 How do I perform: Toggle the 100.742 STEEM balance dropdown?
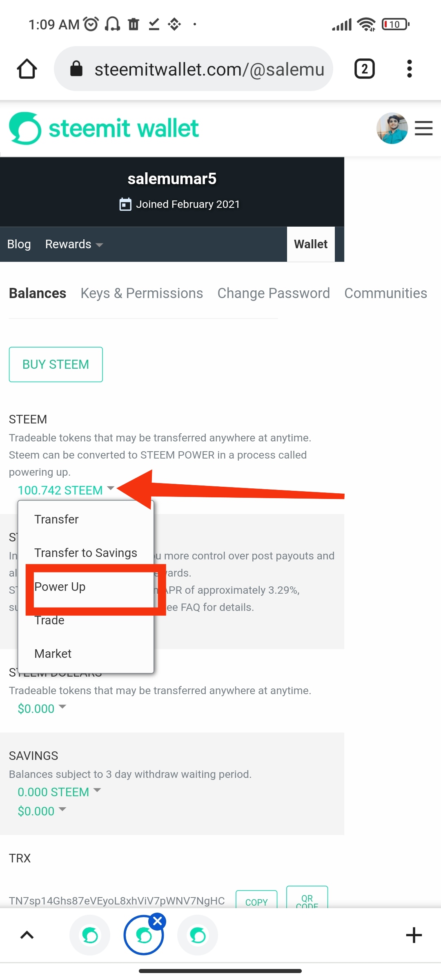tap(65, 490)
